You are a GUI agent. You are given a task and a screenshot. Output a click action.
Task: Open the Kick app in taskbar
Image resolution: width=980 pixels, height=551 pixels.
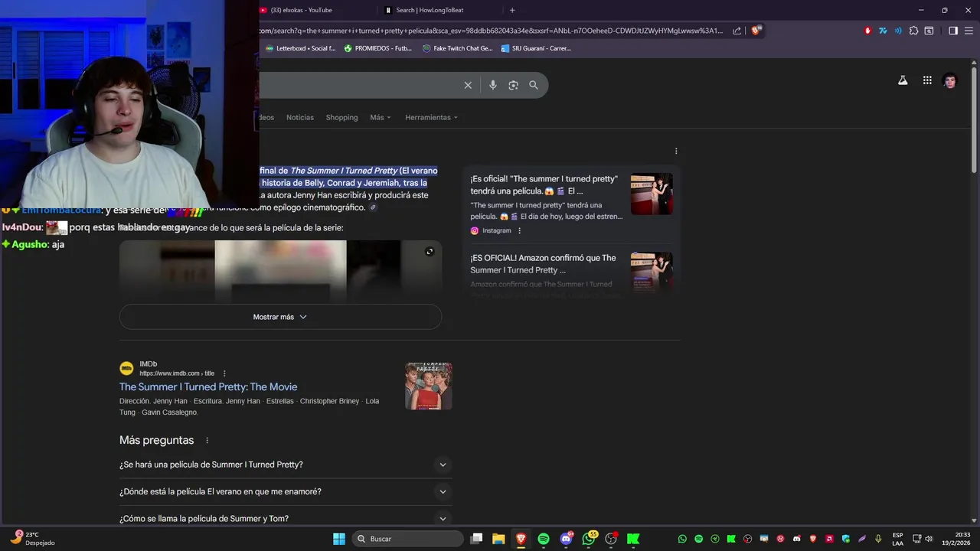click(633, 539)
